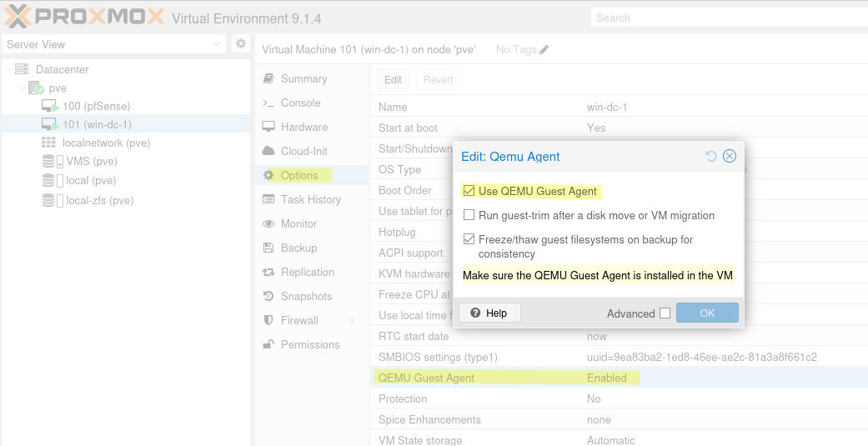Screen dimensions: 868x446
Task: Click the Proxmox logo
Action: click(x=84, y=17)
